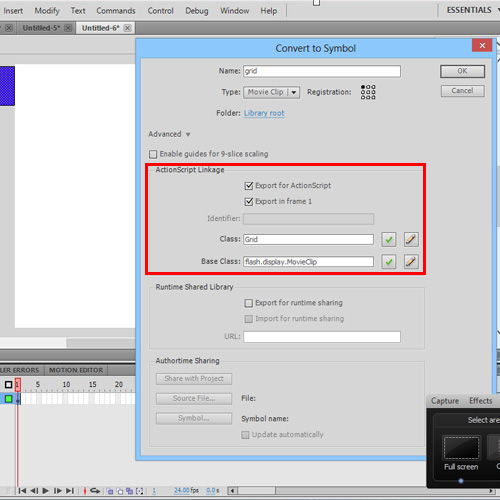The width and height of the screenshot is (500, 500).
Task: Open the Help menu
Action: tap(269, 11)
